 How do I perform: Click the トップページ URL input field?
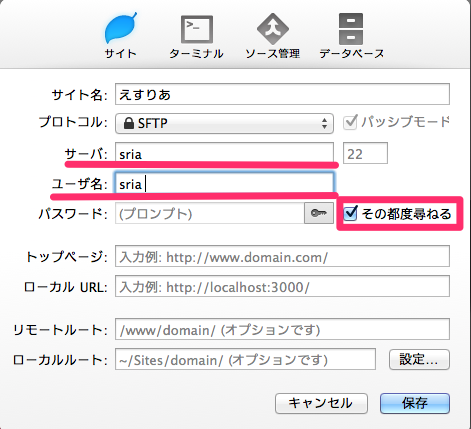282,256
